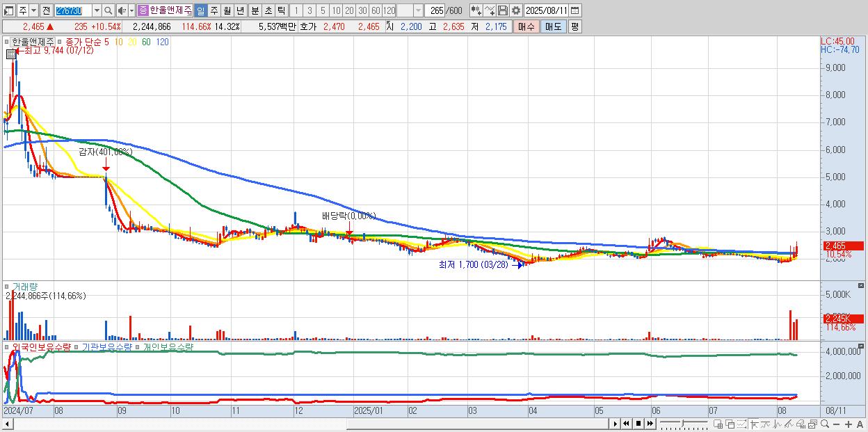868x432 pixels.
Task: Click the zigzag wave tool icon
Action: click(x=778, y=424)
